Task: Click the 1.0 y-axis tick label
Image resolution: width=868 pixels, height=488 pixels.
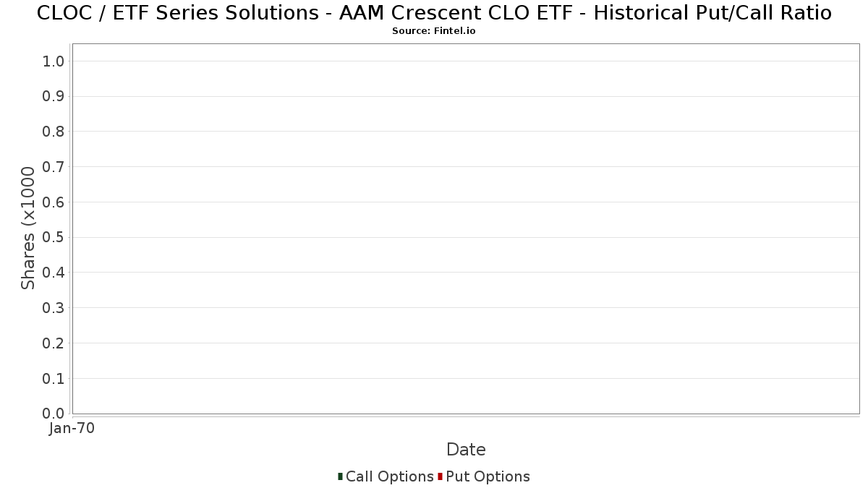Action: pyautogui.click(x=54, y=61)
